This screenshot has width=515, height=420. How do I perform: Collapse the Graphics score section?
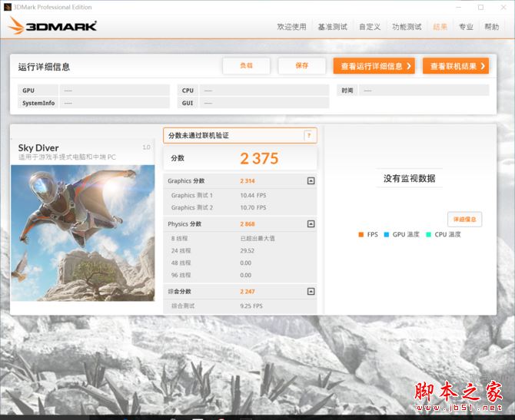311,180
